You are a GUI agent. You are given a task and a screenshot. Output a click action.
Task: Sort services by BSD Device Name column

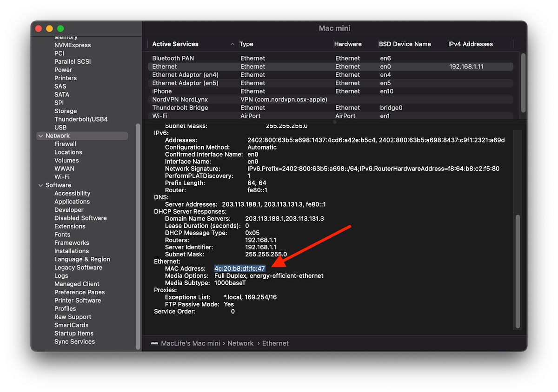(404, 44)
